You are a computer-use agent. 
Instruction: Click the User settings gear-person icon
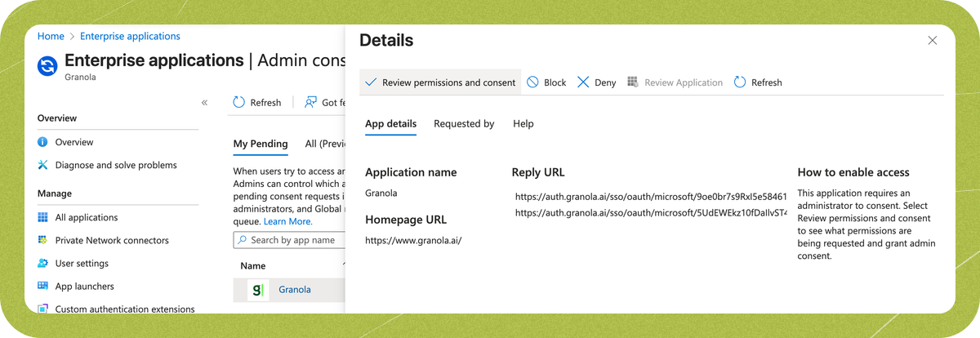click(43, 263)
